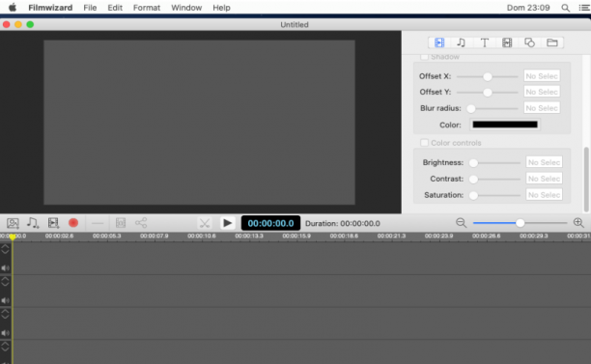Click the 00:00:10.6 ruler mark
Screen dimensions: 591x364
click(x=202, y=236)
